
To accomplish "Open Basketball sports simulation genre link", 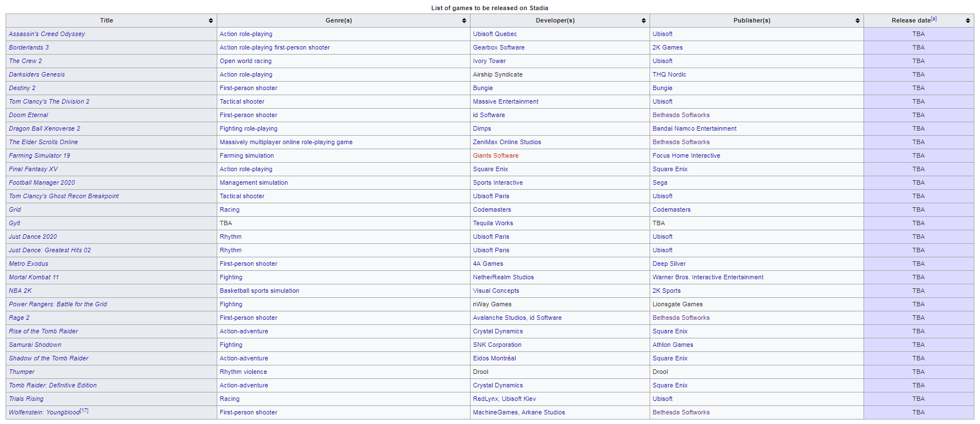I will [259, 291].
